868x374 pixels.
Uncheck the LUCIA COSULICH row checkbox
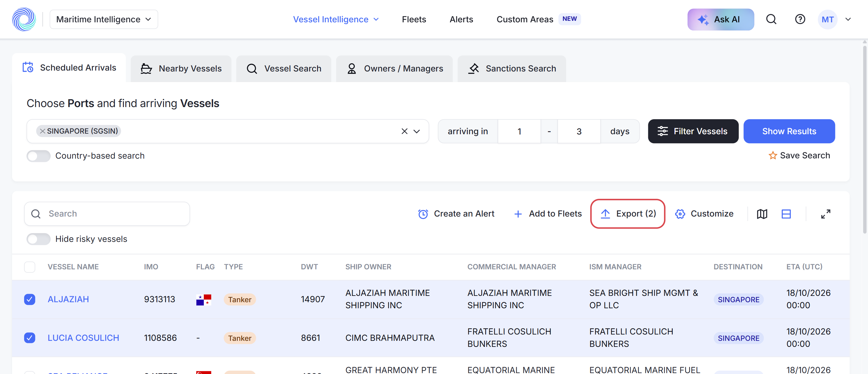(x=30, y=338)
